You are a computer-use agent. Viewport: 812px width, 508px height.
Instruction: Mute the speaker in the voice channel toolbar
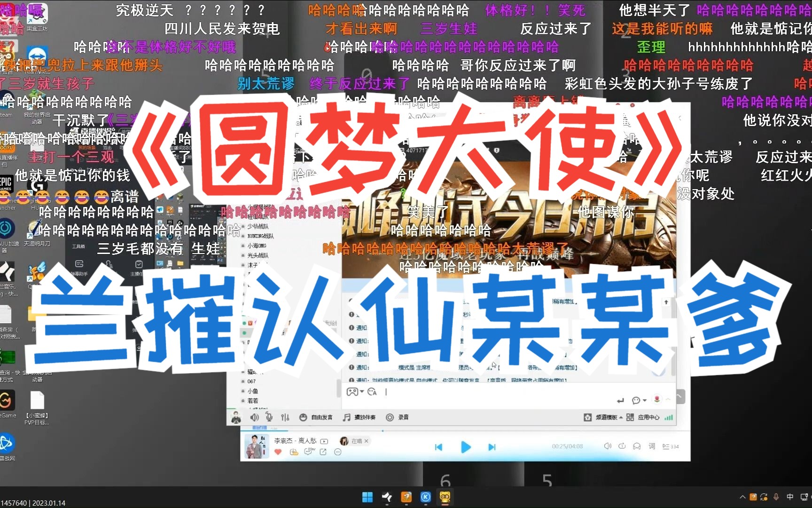pos(254,417)
